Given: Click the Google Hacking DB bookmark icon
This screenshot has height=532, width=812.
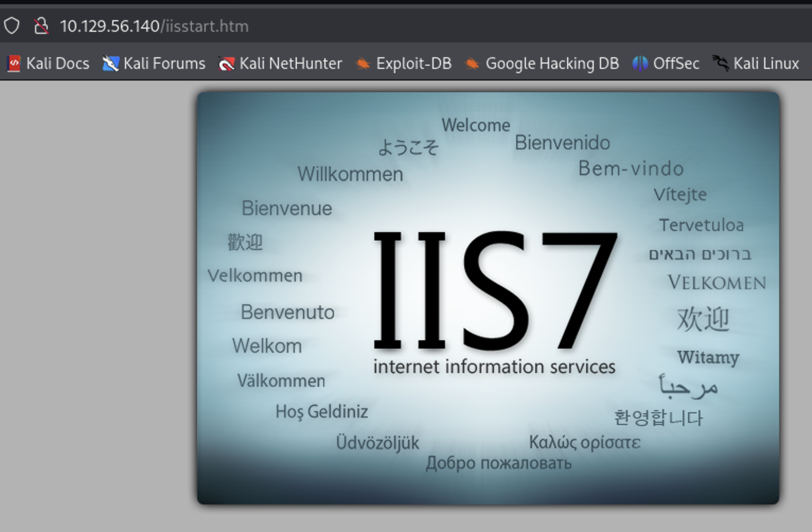Looking at the screenshot, I should tap(472, 64).
